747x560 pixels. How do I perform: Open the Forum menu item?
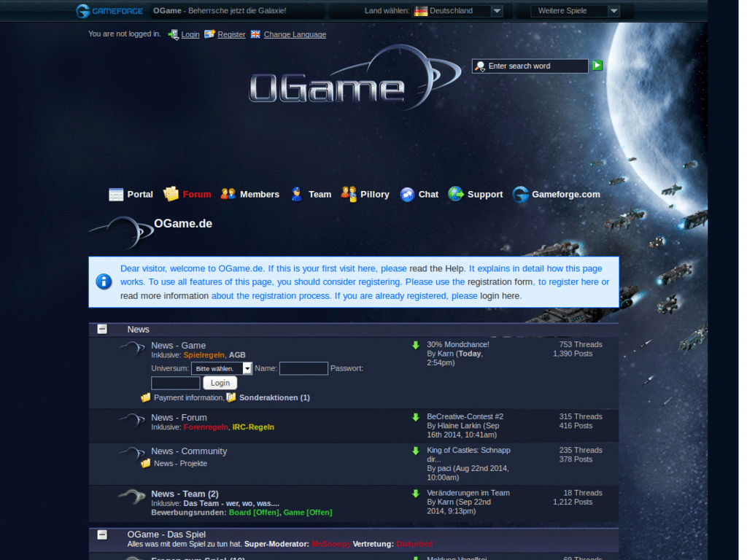click(197, 194)
